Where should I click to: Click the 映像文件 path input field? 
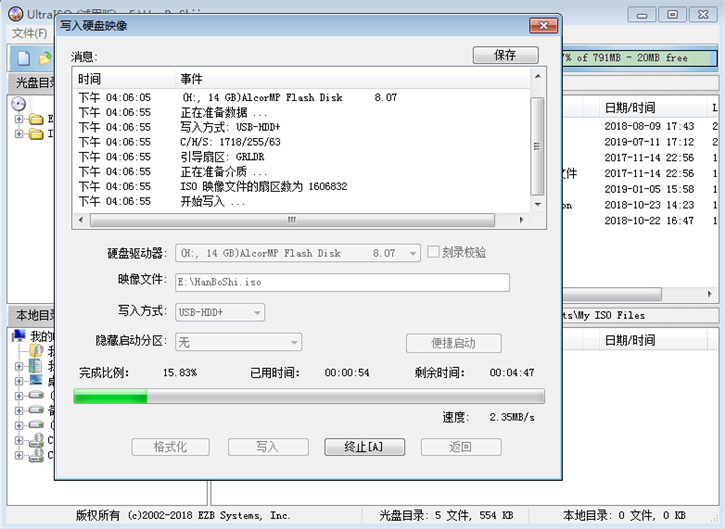pos(342,282)
